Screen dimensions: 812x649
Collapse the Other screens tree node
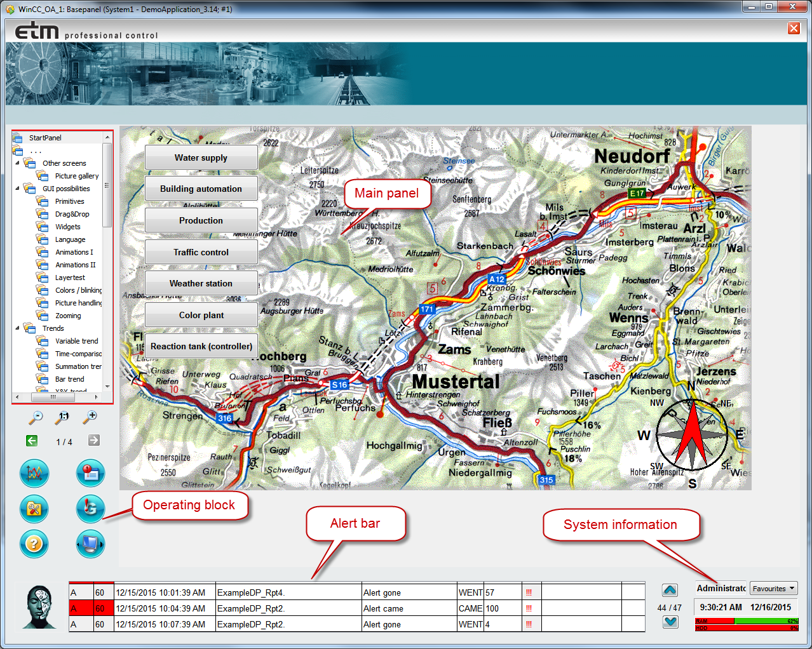click(17, 163)
